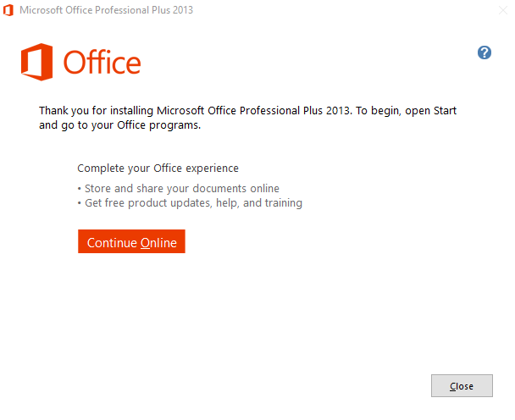This screenshot has width=515, height=420.
Task: Click the small Office icon in title bar
Action: 8,10
